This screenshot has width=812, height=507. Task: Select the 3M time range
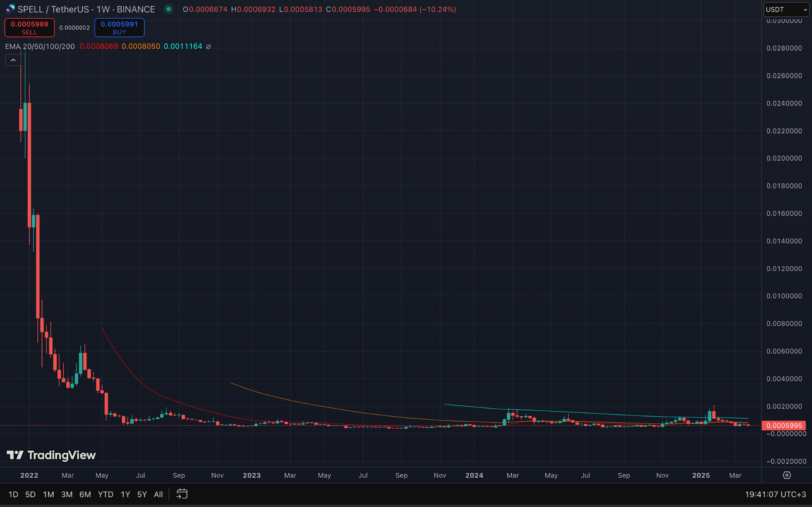coord(67,494)
